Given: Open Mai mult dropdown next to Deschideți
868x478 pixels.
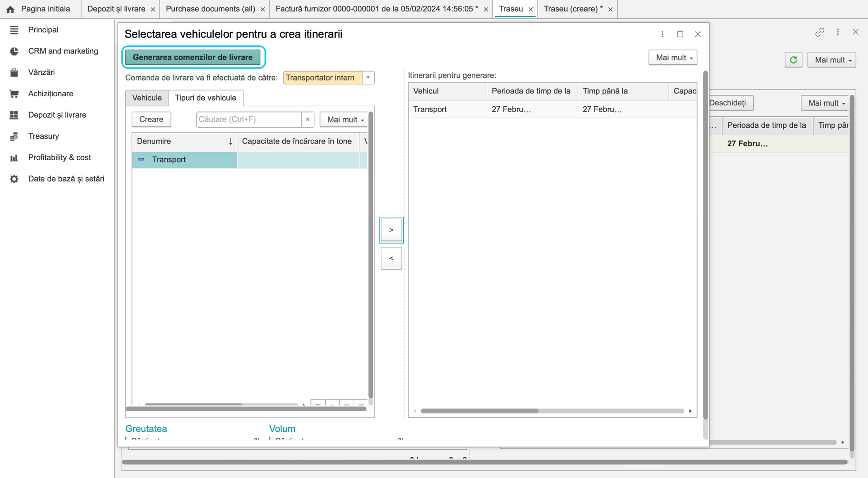Looking at the screenshot, I should (x=825, y=103).
